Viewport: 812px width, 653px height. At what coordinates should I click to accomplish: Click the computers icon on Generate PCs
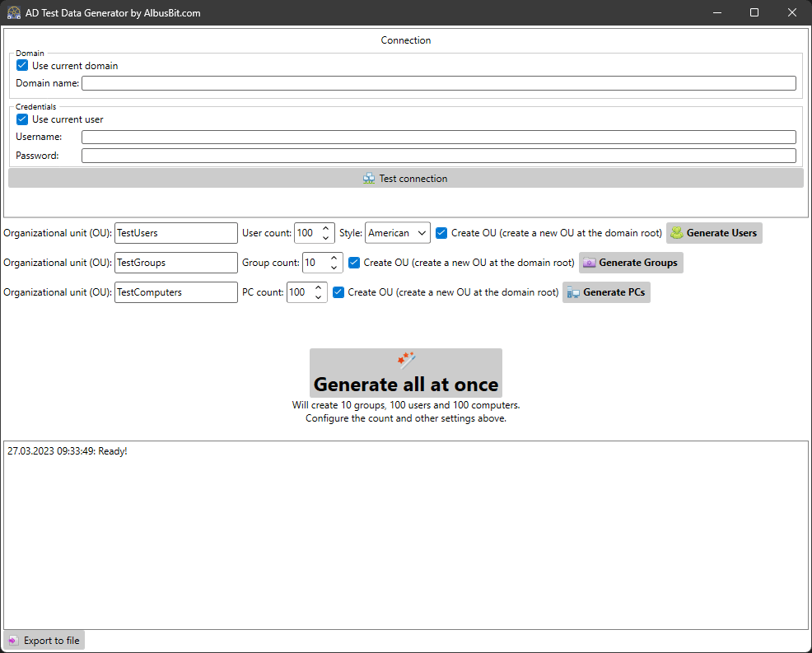pyautogui.click(x=573, y=292)
